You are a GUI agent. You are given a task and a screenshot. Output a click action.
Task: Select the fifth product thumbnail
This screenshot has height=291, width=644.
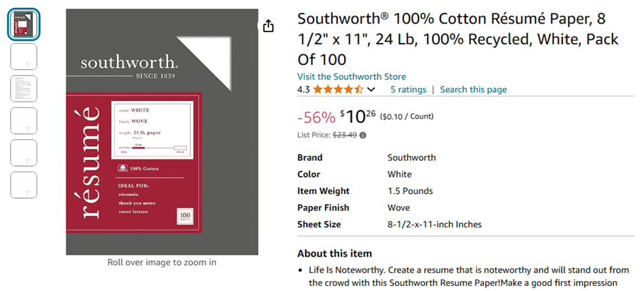tap(24, 152)
